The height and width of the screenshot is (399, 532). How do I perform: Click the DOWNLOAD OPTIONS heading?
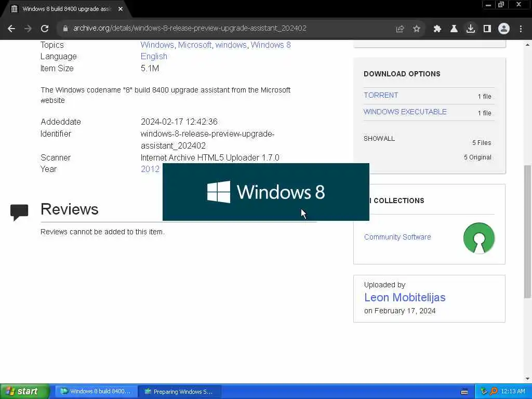tap(402, 74)
